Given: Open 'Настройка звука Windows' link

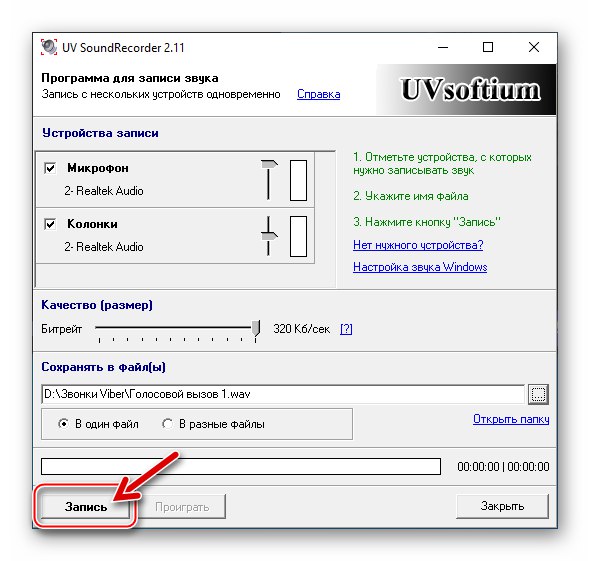Looking at the screenshot, I should pyautogui.click(x=420, y=267).
